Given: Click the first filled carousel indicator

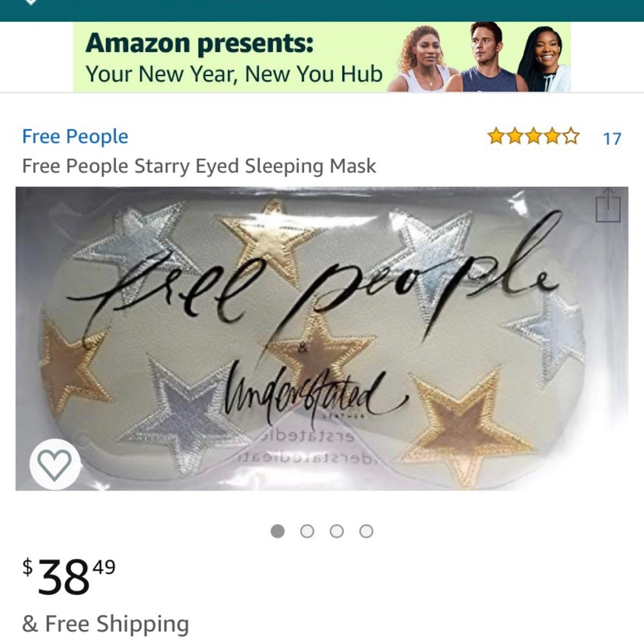Looking at the screenshot, I should click(279, 530).
